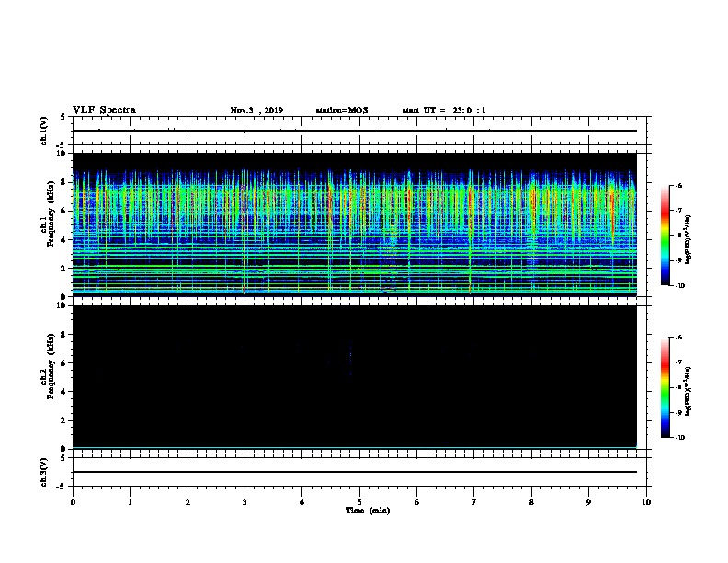The image size is (728, 563).
Task: Click the "2" kHz tick on ch.2 frequency axis
Action: (63, 420)
